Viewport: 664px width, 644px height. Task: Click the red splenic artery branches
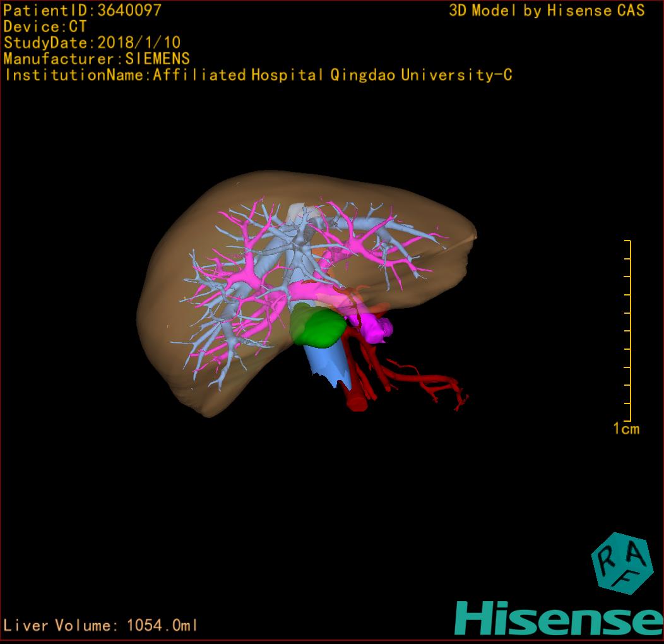click(429, 382)
